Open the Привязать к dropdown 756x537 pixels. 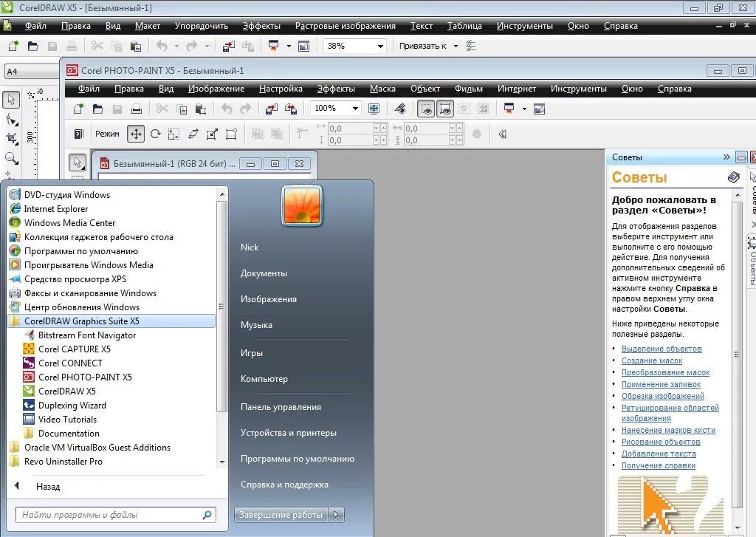pos(456,47)
